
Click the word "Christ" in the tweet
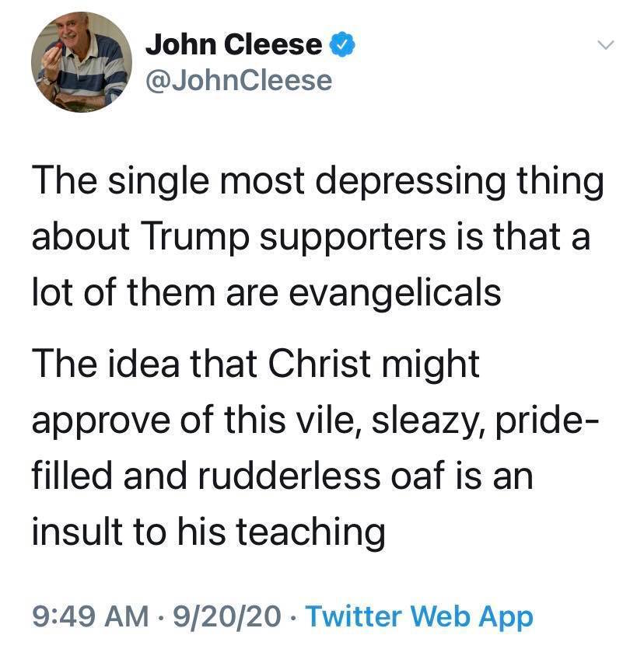[x=320, y=364]
